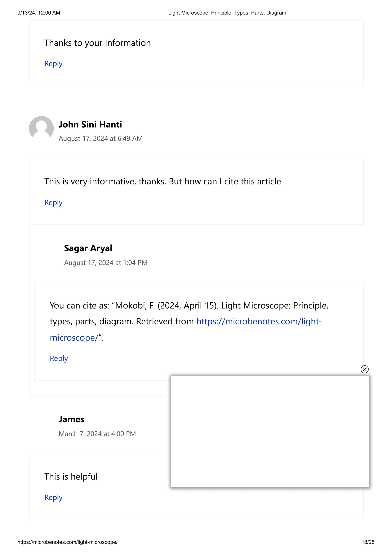Click the 9/13/24 print date header
The image size is (392, 555).
pos(39,13)
